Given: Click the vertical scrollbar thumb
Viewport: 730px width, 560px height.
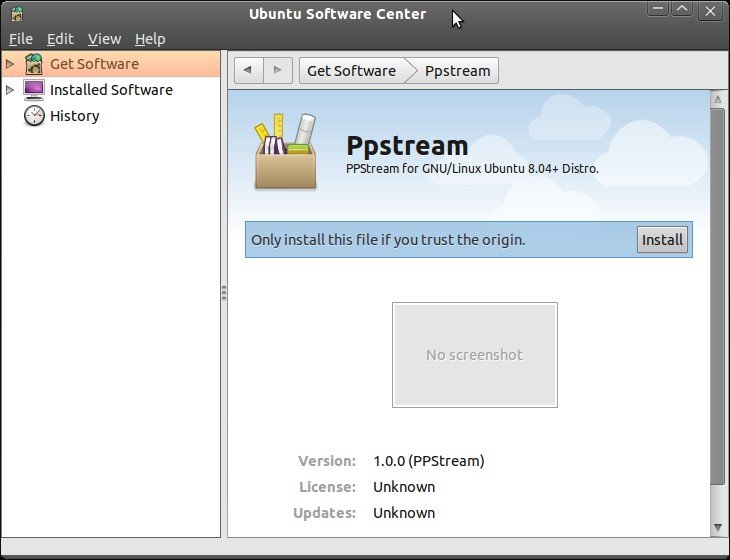Looking at the screenshot, I should click(717, 297).
